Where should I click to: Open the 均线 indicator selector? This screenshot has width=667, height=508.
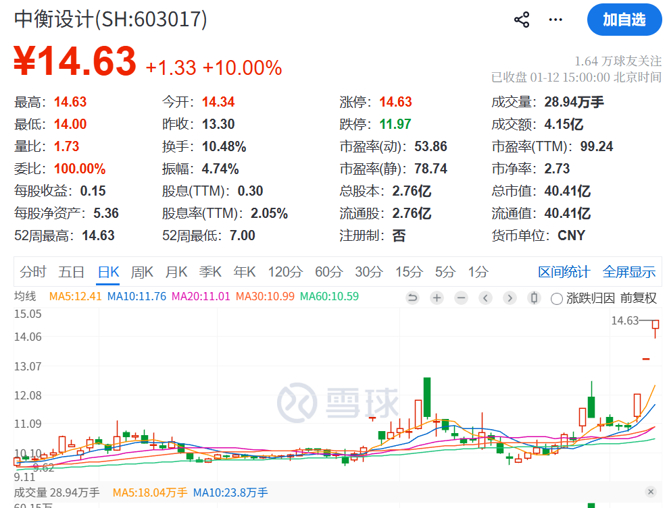[25, 297]
